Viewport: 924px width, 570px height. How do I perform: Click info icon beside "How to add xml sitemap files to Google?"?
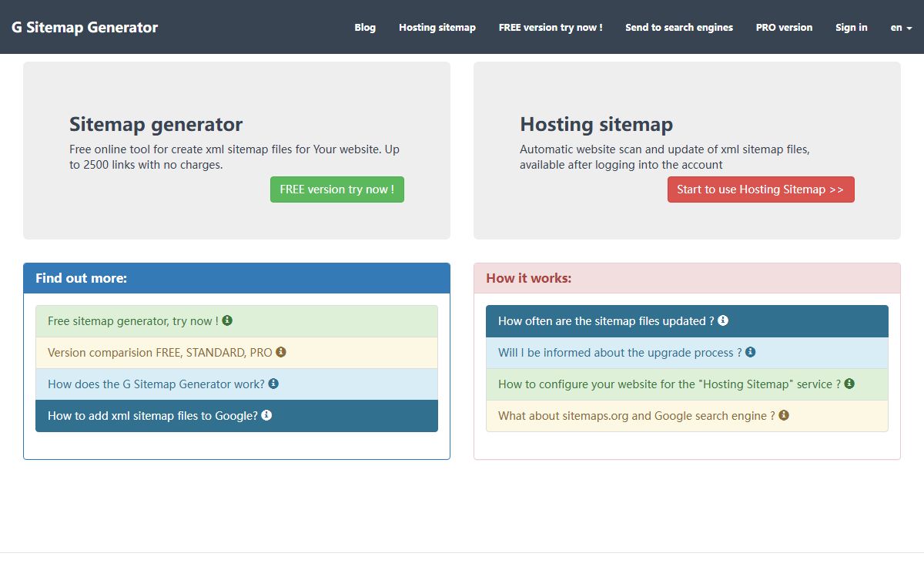tap(266, 415)
